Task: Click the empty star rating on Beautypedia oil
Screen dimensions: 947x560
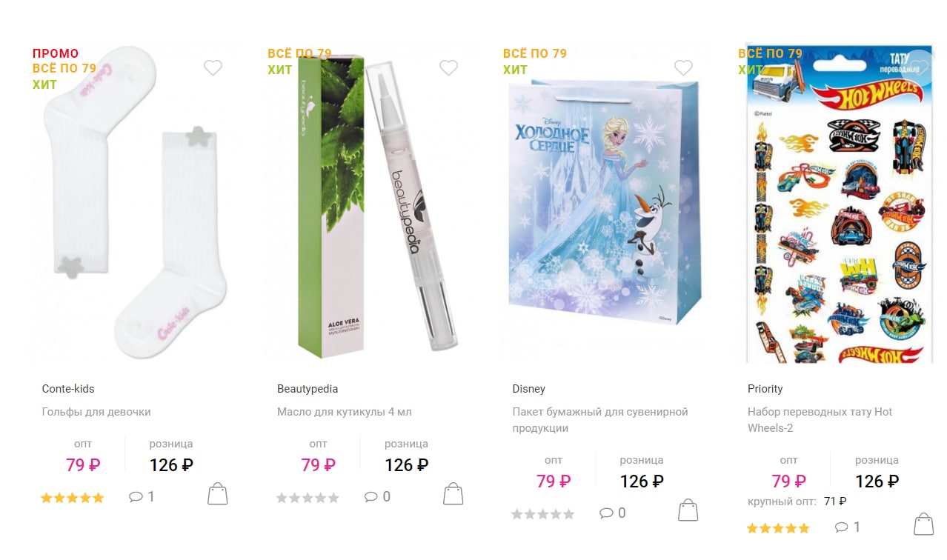Action: pos(308,498)
